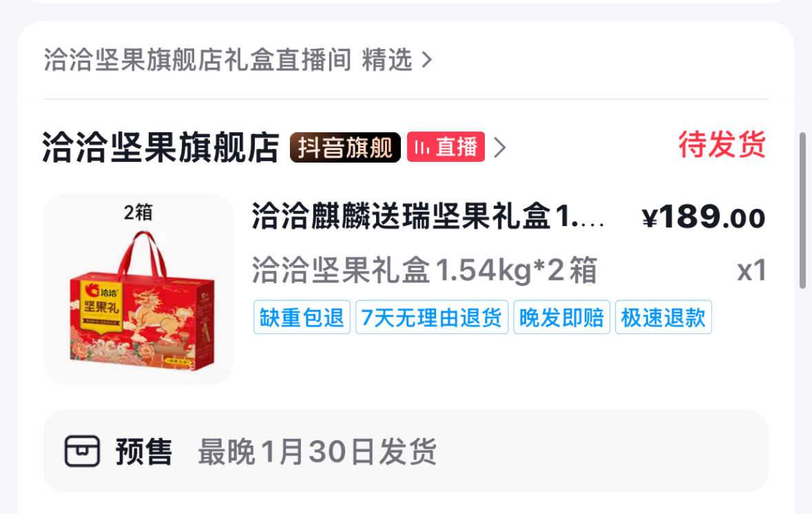Tap the 缺重包退 tag
The width and height of the screenshot is (812, 514).
[x=302, y=317]
